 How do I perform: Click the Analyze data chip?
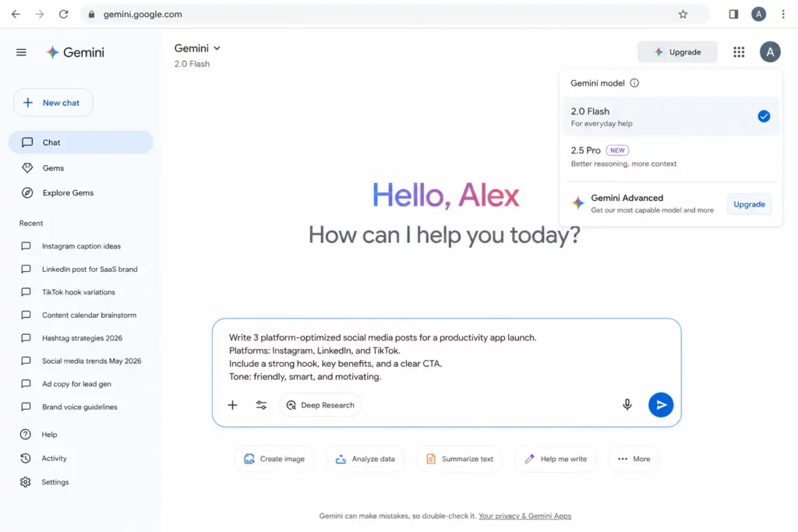pos(365,459)
